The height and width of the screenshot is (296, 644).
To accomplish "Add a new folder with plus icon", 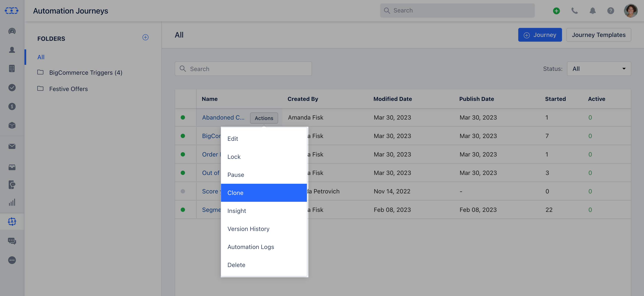I will (x=145, y=37).
